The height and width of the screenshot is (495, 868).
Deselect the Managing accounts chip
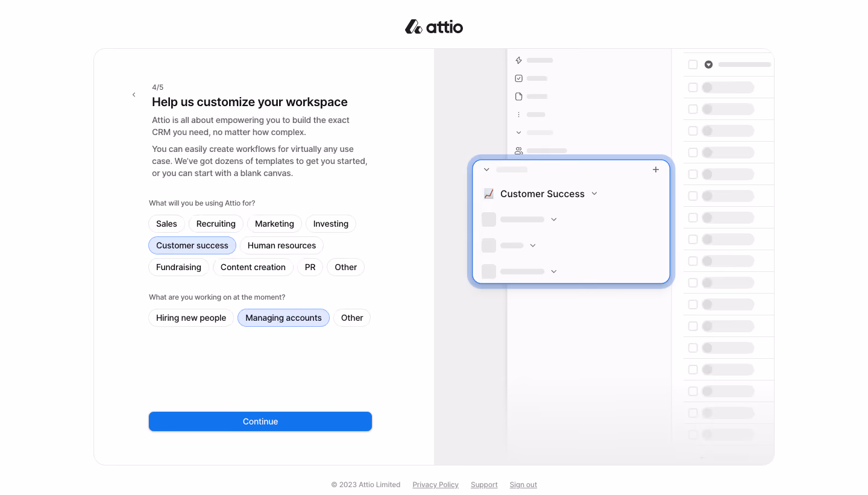click(283, 318)
